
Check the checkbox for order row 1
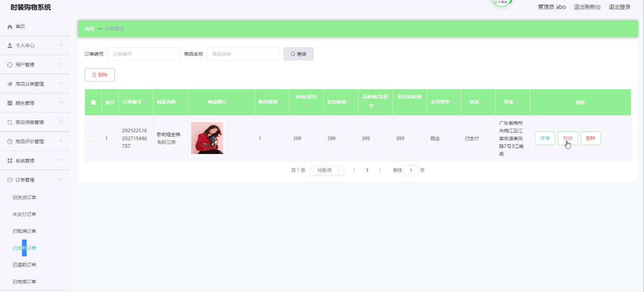point(93,138)
